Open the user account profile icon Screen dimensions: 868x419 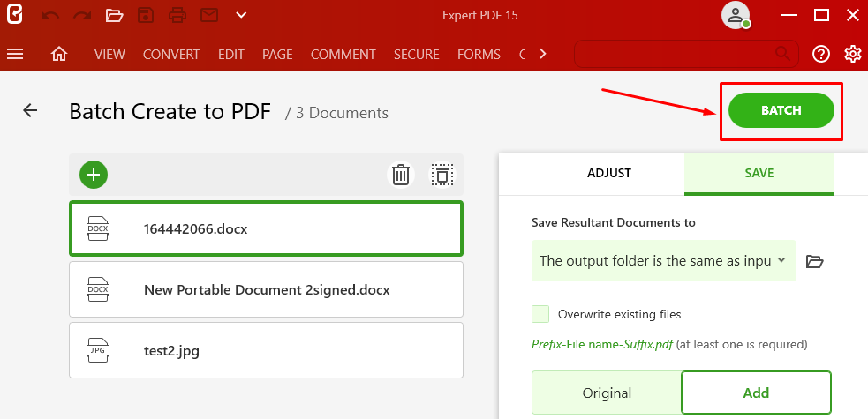click(x=736, y=15)
